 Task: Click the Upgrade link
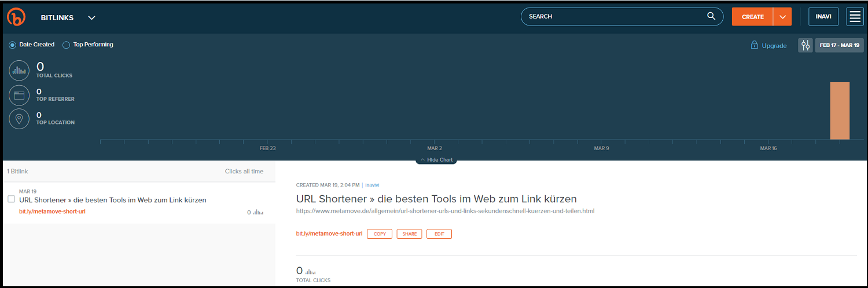click(774, 46)
